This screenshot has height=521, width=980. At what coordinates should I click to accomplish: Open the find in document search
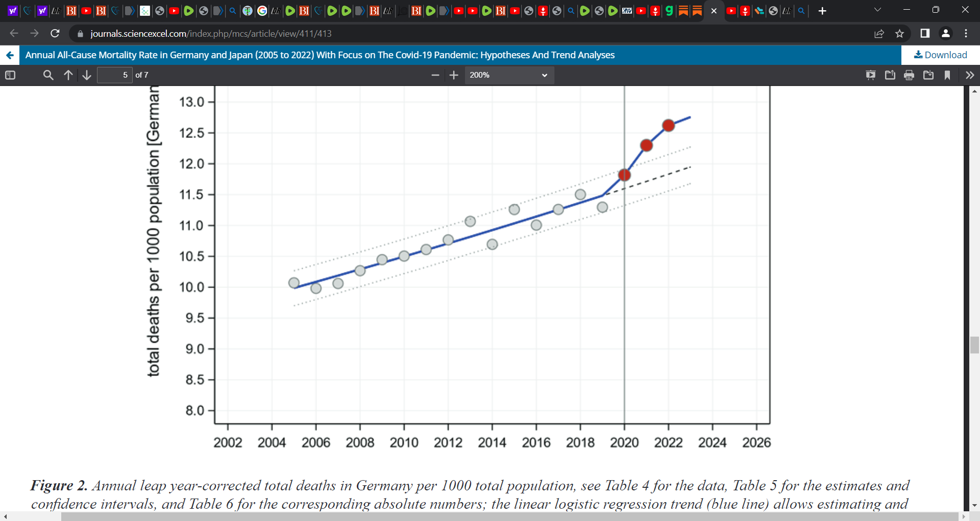click(x=48, y=75)
